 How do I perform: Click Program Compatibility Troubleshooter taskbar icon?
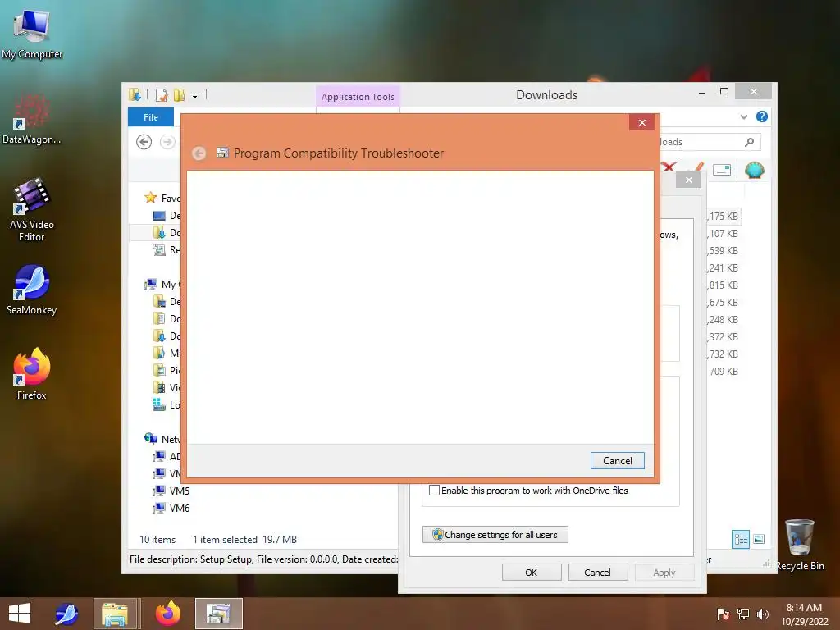click(x=218, y=614)
